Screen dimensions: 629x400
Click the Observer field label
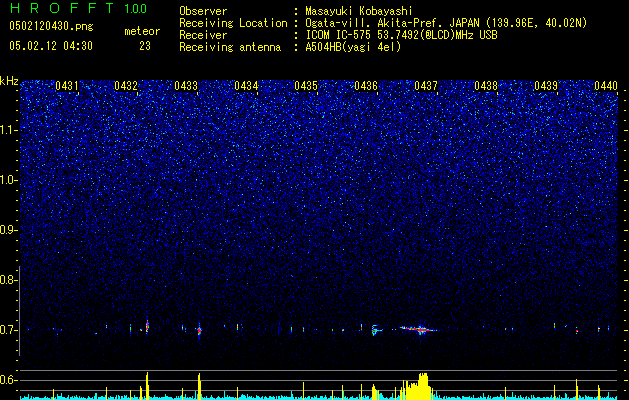203,11
